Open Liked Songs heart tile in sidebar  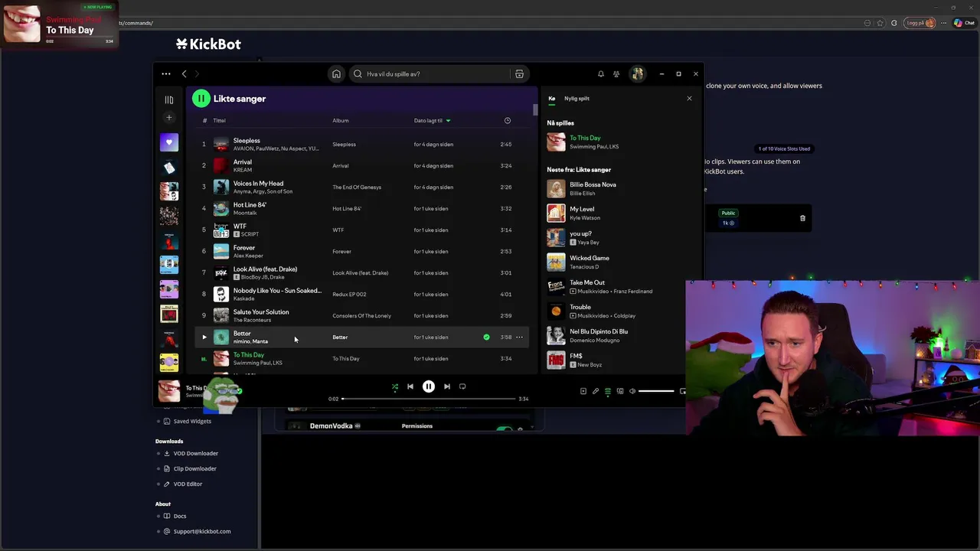169,142
